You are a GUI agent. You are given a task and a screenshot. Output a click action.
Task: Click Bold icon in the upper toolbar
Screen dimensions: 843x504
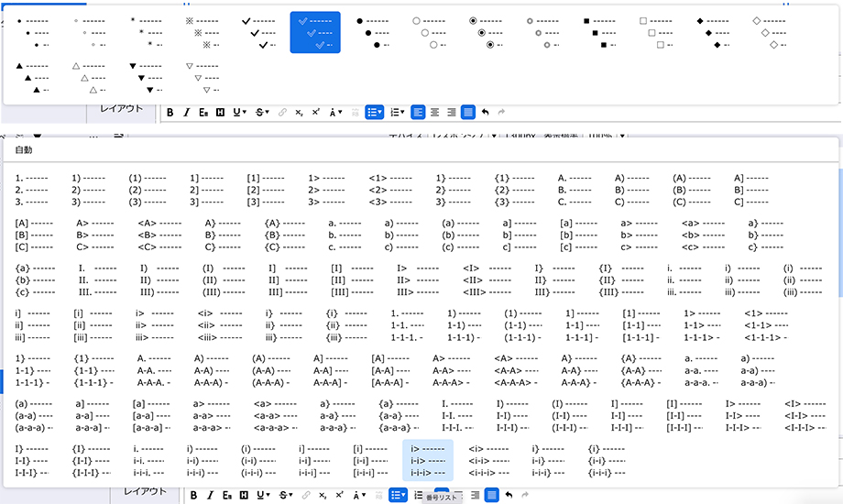(x=170, y=112)
